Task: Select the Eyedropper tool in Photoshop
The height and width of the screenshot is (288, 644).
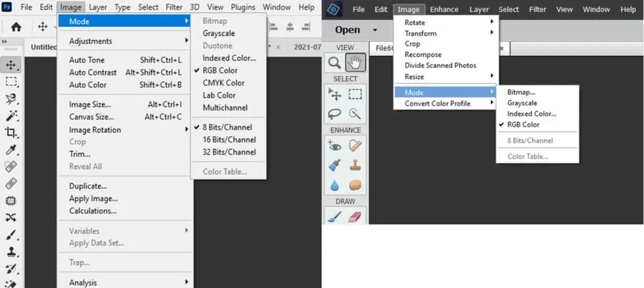Action: (11, 150)
